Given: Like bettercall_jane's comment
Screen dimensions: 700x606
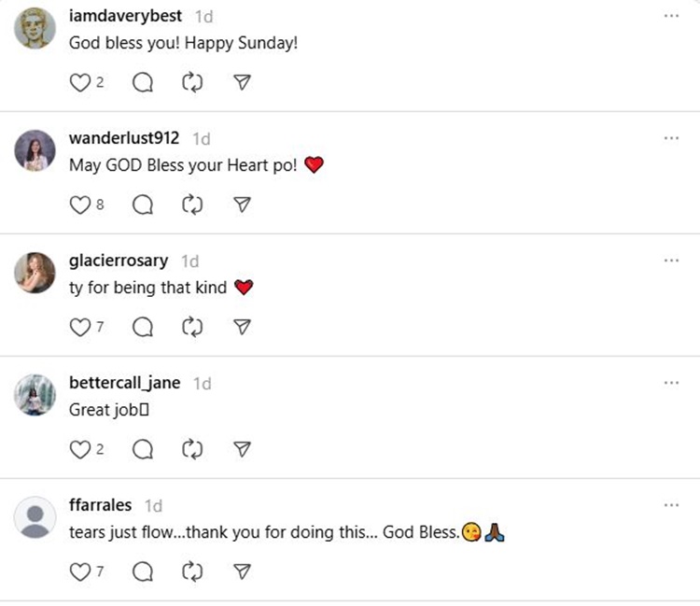Looking at the screenshot, I should click(x=80, y=450).
